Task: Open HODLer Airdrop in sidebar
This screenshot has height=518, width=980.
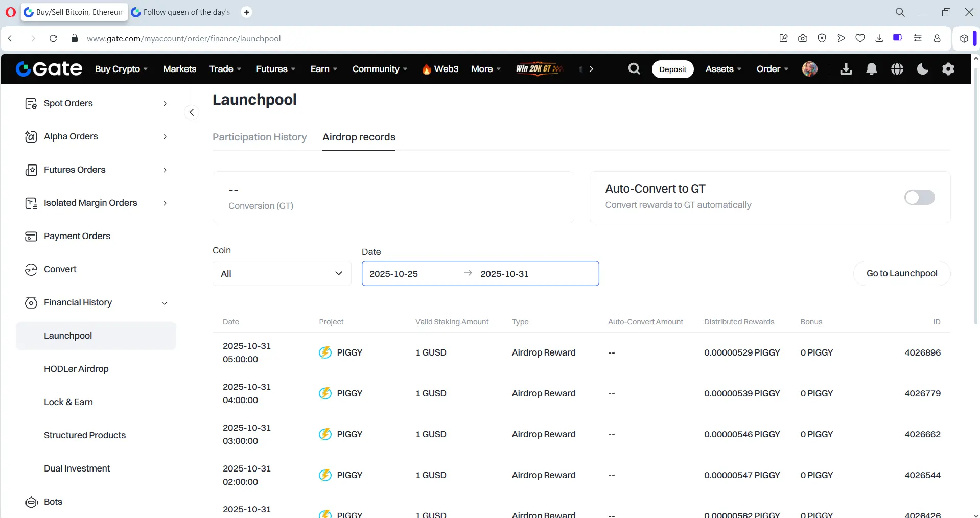Action: pos(76,369)
